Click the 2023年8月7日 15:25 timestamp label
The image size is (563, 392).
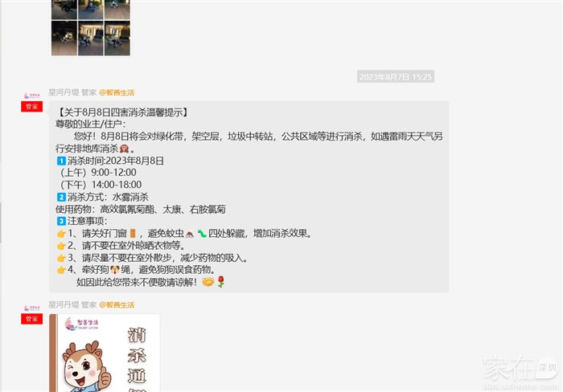[x=396, y=76]
